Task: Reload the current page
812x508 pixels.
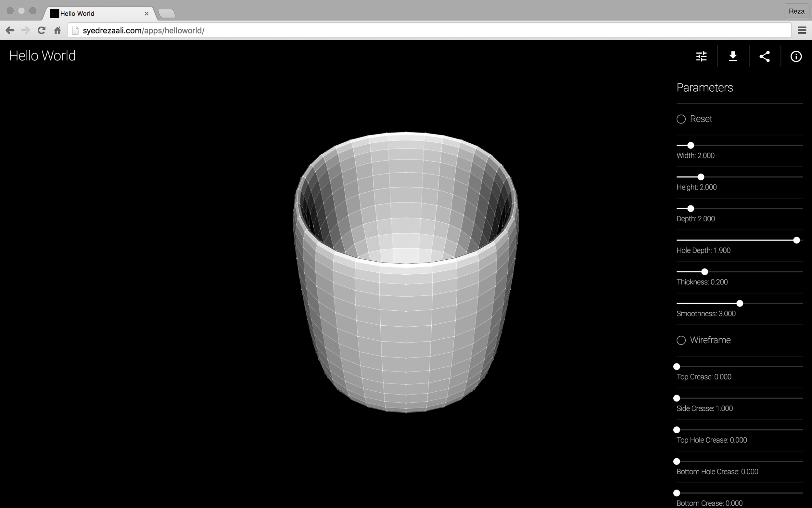Action: [x=41, y=30]
